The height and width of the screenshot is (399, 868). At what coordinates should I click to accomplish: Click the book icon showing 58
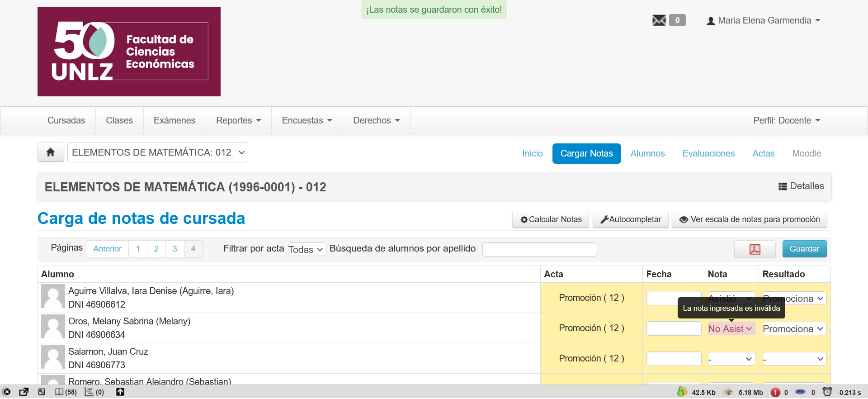point(59,392)
